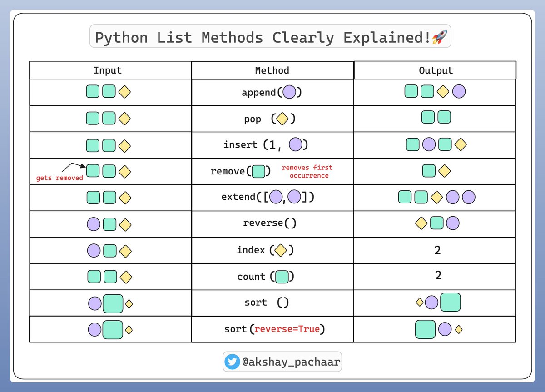Screen dimensions: 545x392
Task: Click the rocket emoji in the title
Action: point(440,37)
